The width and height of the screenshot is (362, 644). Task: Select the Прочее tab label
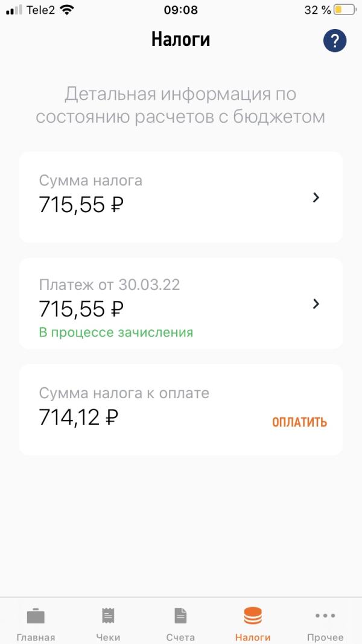tap(325, 637)
